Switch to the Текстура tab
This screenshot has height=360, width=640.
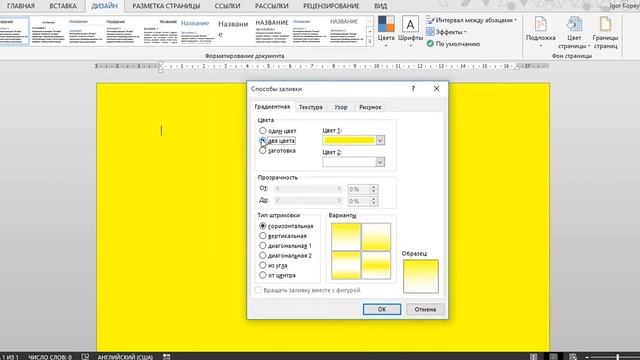coord(311,107)
